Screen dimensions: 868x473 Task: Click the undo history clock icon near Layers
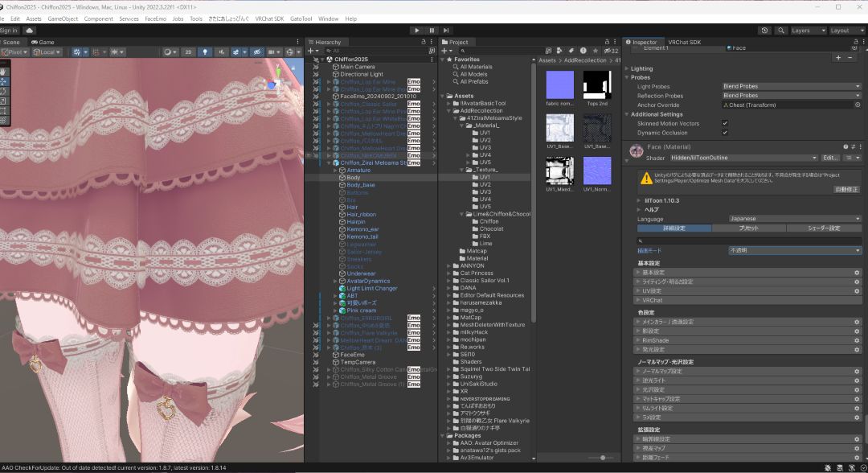click(x=764, y=30)
